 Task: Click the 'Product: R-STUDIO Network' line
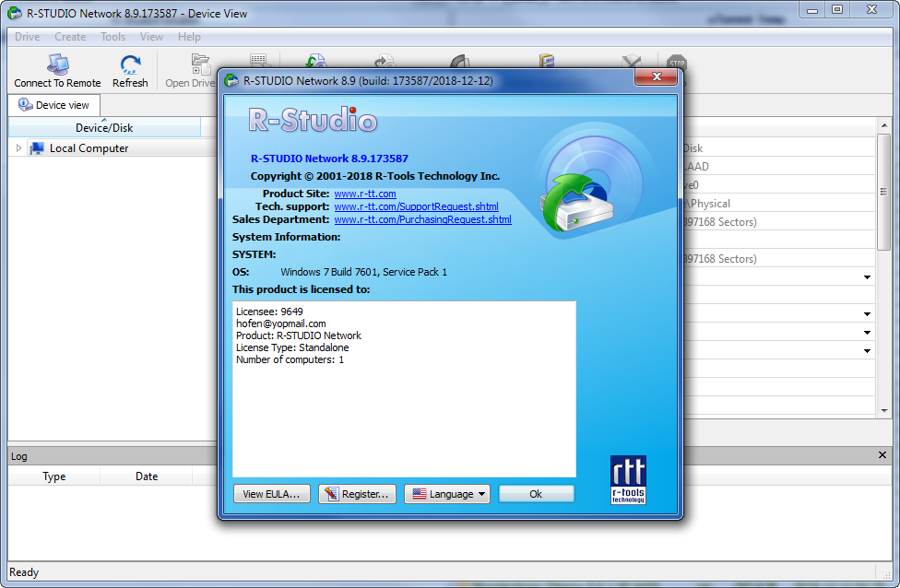coord(299,335)
